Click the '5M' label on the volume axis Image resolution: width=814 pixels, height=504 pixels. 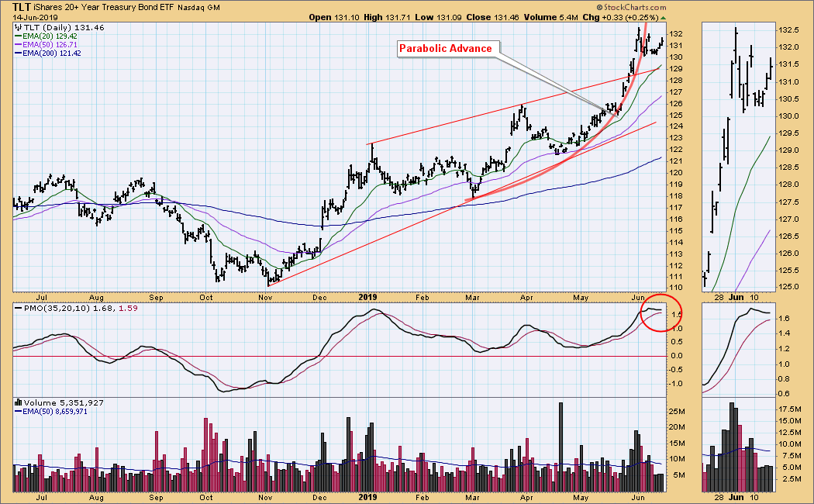click(679, 475)
